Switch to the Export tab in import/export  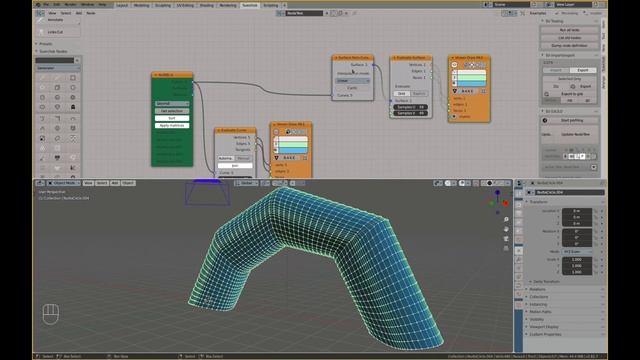[583, 70]
